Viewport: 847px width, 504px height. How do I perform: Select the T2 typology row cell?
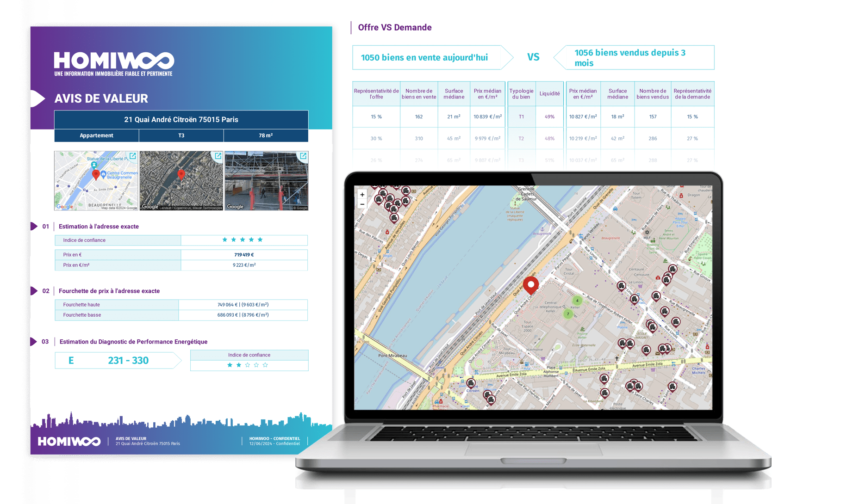point(521,138)
